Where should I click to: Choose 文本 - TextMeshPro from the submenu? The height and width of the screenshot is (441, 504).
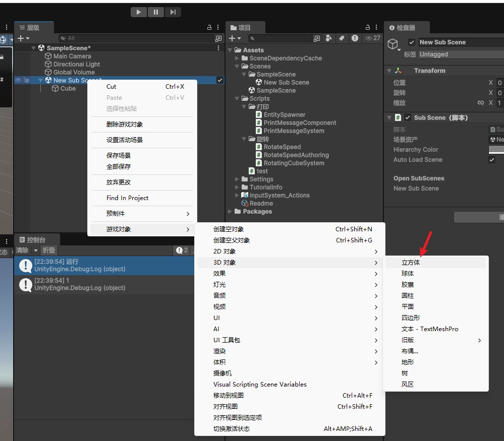(x=436, y=329)
